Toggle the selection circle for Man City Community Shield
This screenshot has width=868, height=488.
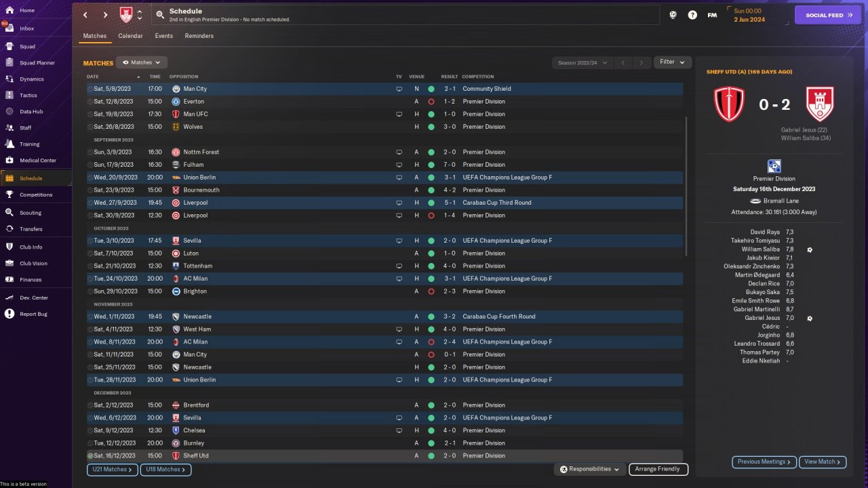pos(90,89)
